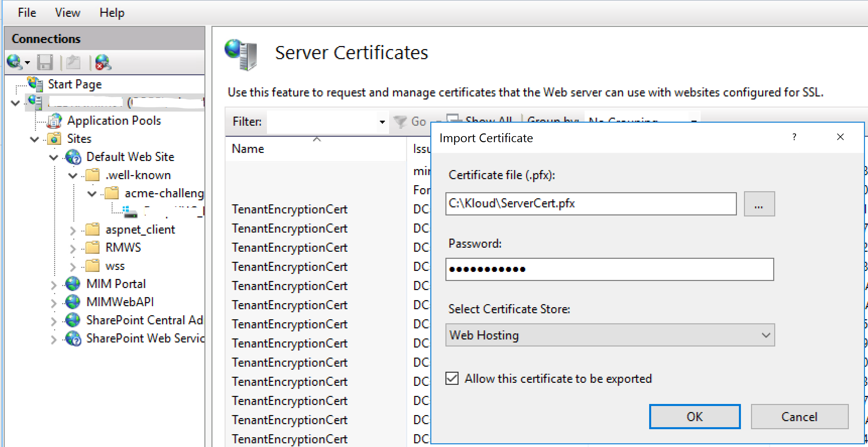The height and width of the screenshot is (447, 868).
Task: Open the File menu
Action: pyautogui.click(x=27, y=12)
